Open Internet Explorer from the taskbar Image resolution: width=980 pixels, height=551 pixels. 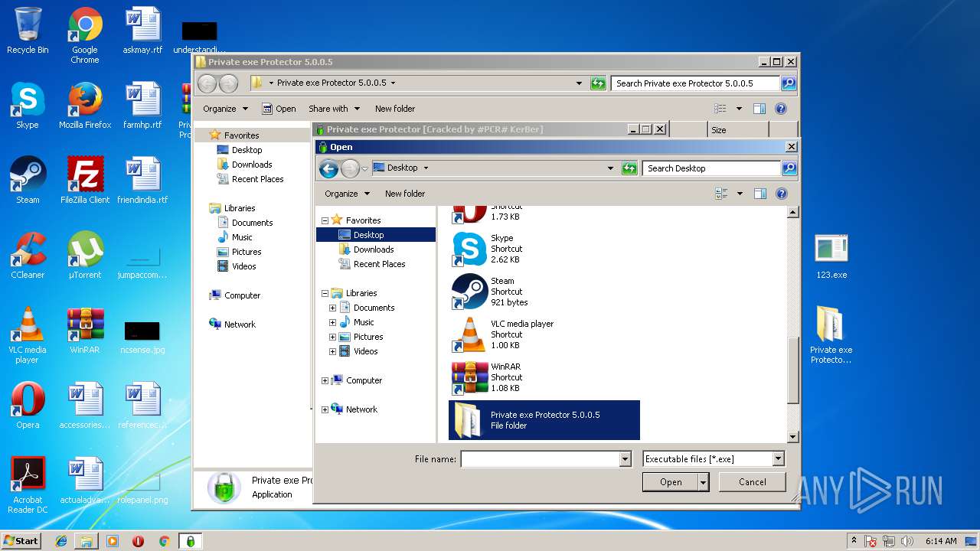click(x=61, y=541)
